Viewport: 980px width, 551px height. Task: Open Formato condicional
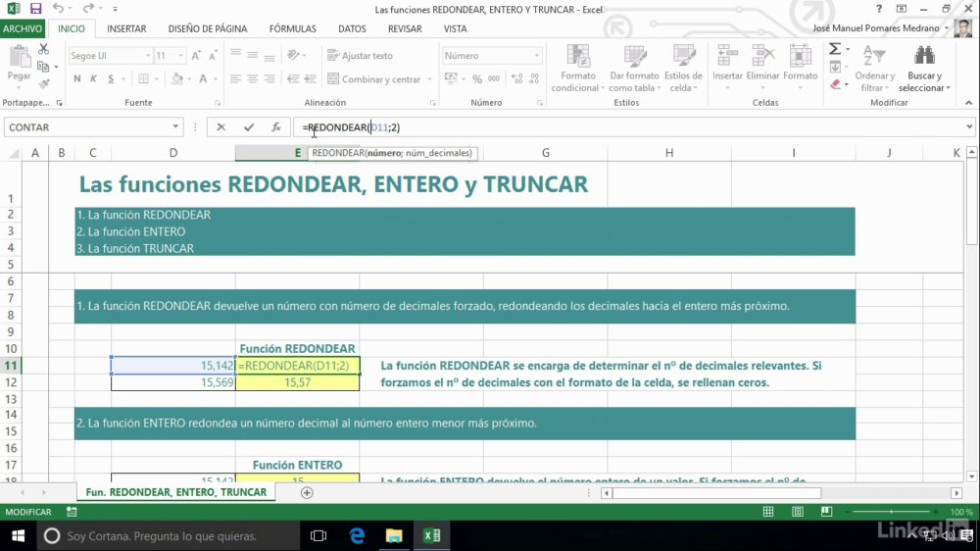[x=577, y=69]
